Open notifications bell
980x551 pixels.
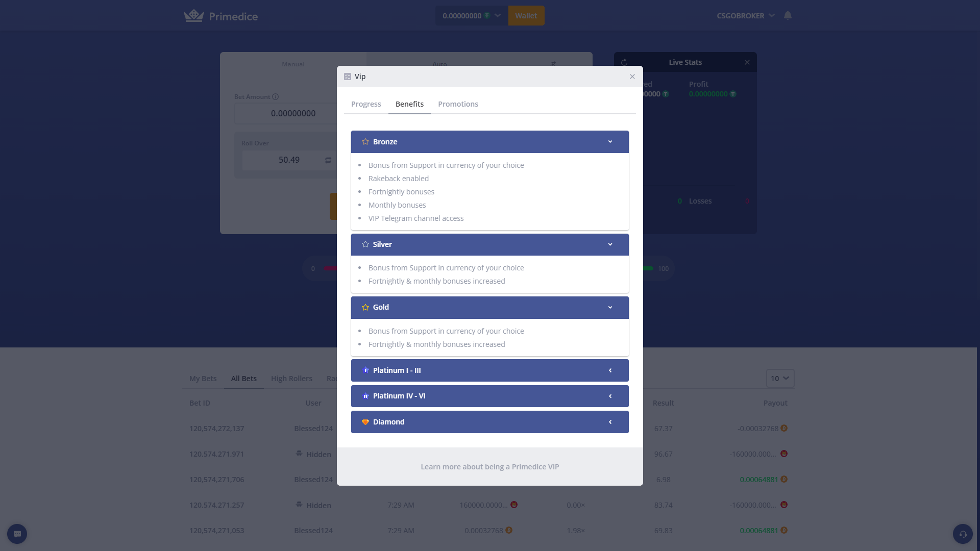coord(788,15)
